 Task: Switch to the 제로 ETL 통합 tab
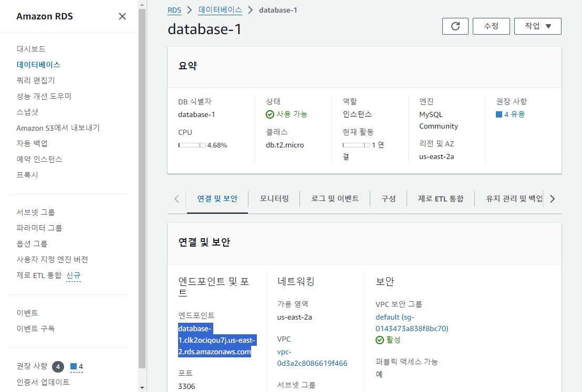click(x=441, y=199)
